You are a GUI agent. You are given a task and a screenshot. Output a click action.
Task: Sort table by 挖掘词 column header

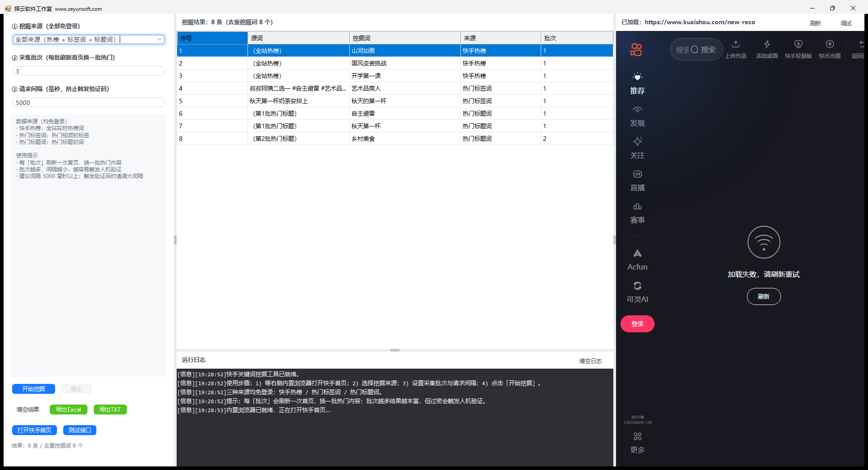click(x=405, y=38)
